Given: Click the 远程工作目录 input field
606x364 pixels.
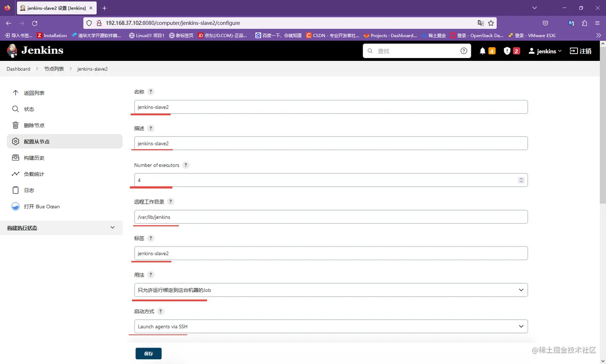Looking at the screenshot, I should (331, 217).
